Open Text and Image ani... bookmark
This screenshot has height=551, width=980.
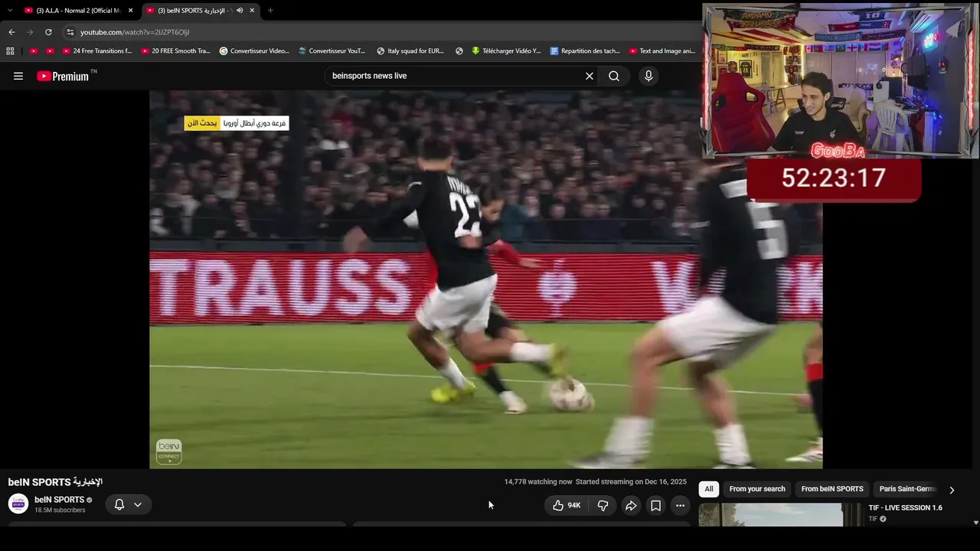click(x=662, y=51)
